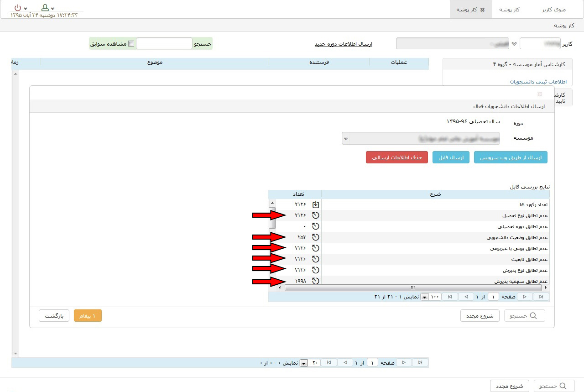The image size is (584, 392).
Task: Enable the مشاهده سوابق checkbox
Action: tap(131, 44)
